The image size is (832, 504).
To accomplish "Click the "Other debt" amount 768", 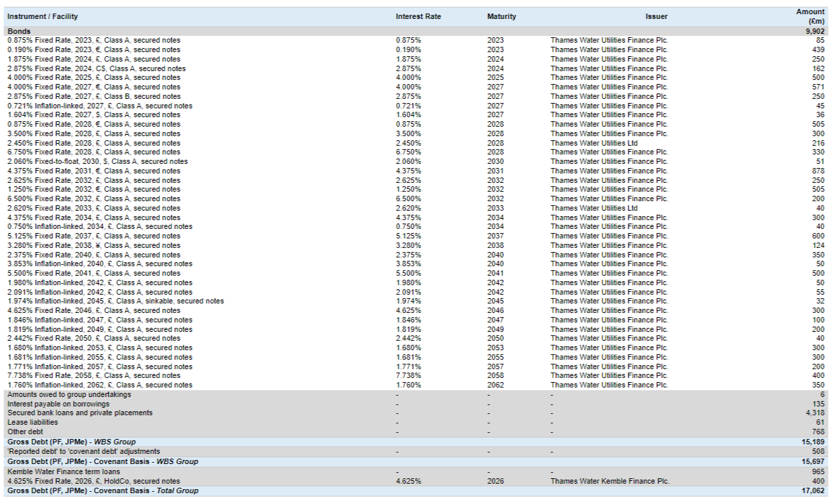I will pyautogui.click(x=818, y=432).
